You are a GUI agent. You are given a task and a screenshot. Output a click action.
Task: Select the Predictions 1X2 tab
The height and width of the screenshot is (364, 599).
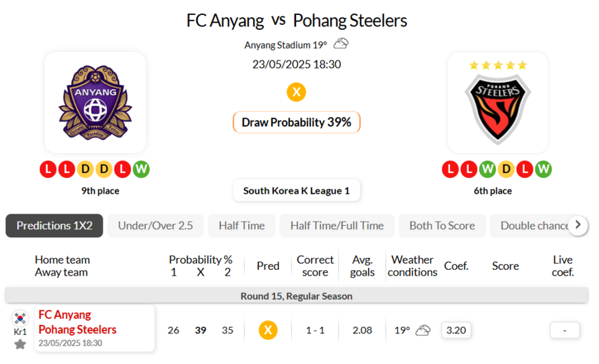[54, 226]
